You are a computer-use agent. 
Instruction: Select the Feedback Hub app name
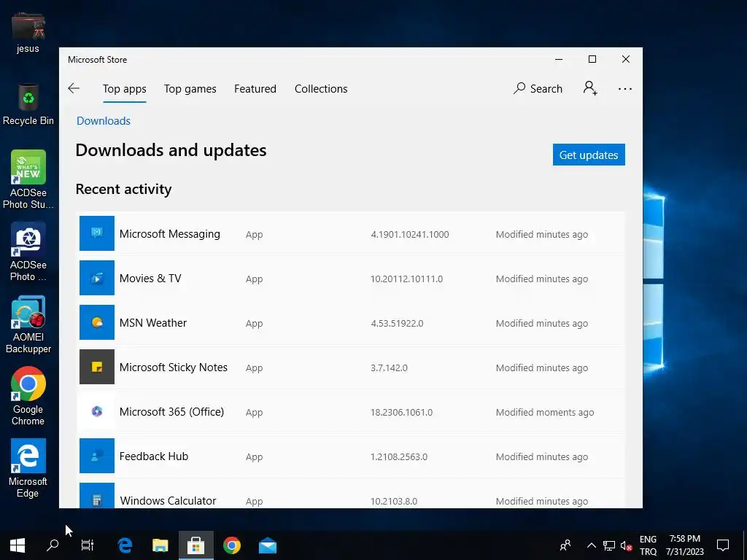click(x=154, y=456)
